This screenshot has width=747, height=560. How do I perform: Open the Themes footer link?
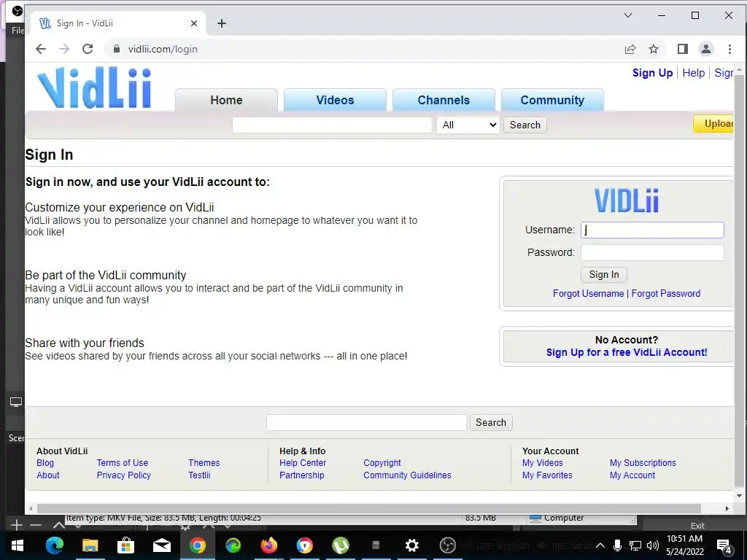[204, 463]
